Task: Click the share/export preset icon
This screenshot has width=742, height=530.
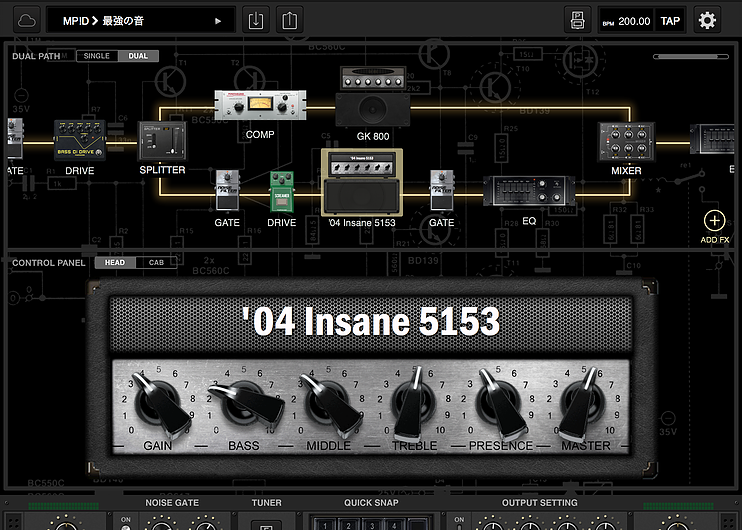Action: click(290, 20)
